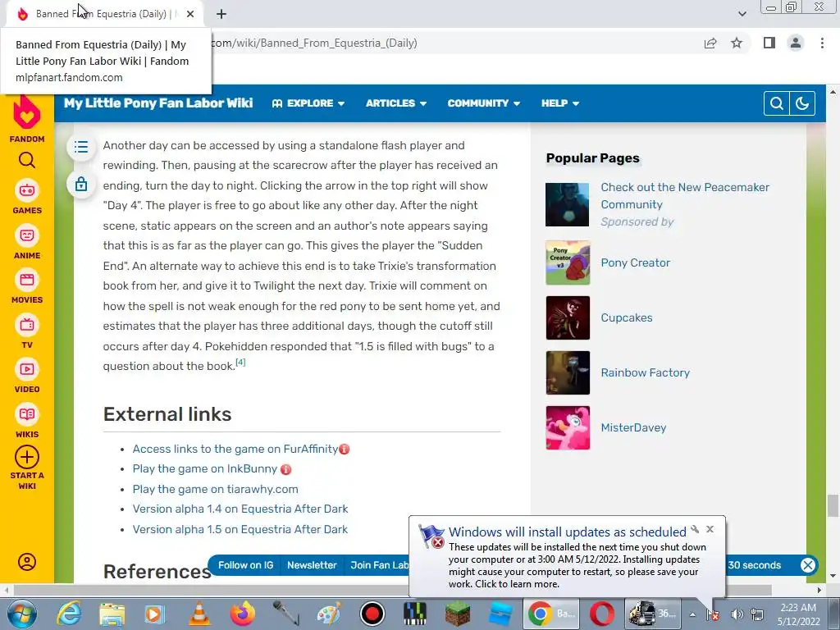Click the Join Fan Lab button
Image resolution: width=840 pixels, height=630 pixels.
click(x=379, y=565)
